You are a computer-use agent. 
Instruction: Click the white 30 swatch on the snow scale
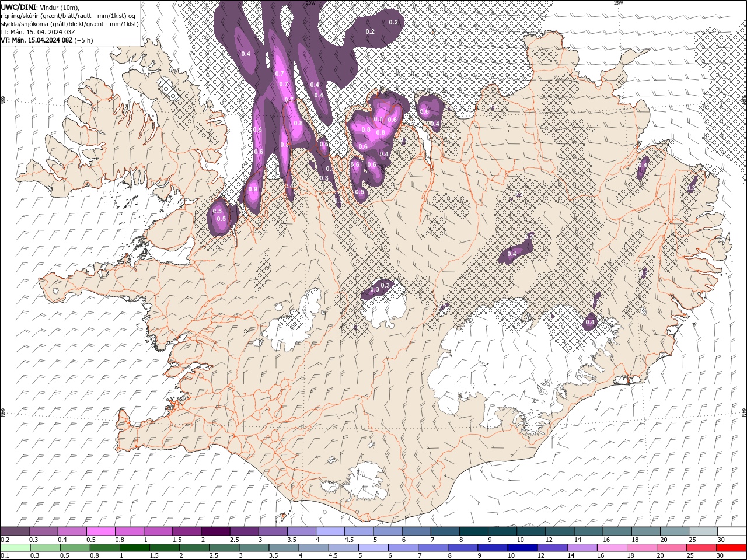[732, 531]
